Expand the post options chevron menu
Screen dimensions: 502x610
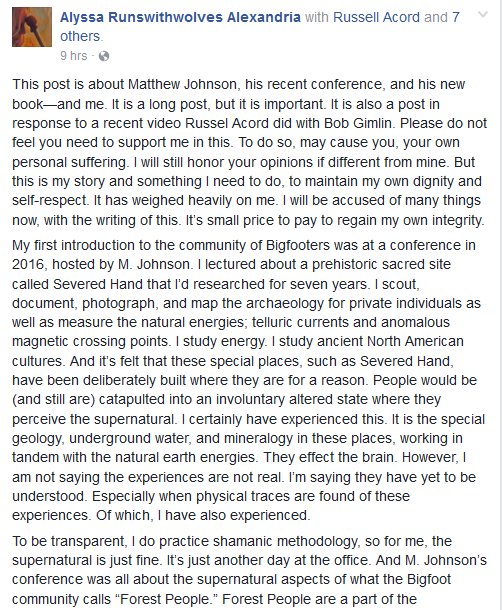click(x=483, y=15)
